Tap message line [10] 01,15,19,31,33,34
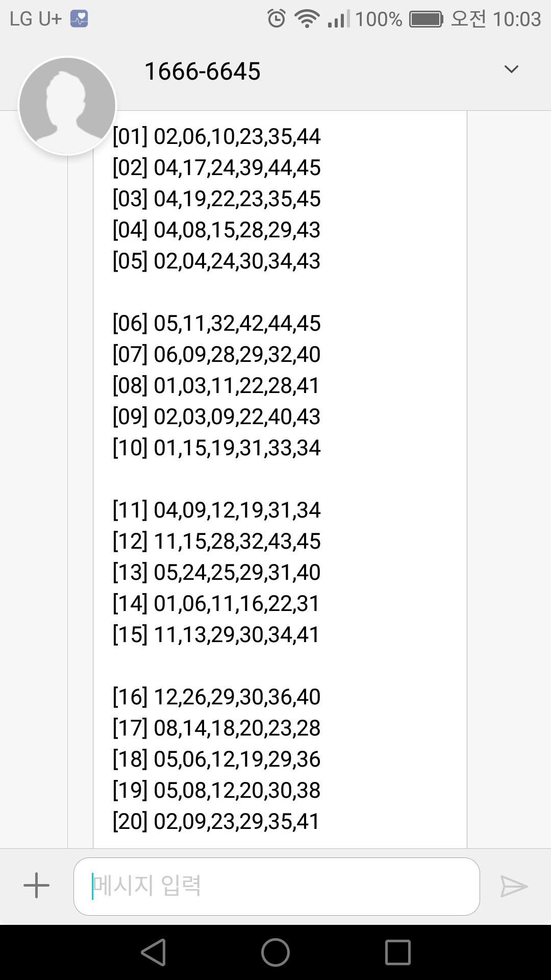 coord(217,448)
